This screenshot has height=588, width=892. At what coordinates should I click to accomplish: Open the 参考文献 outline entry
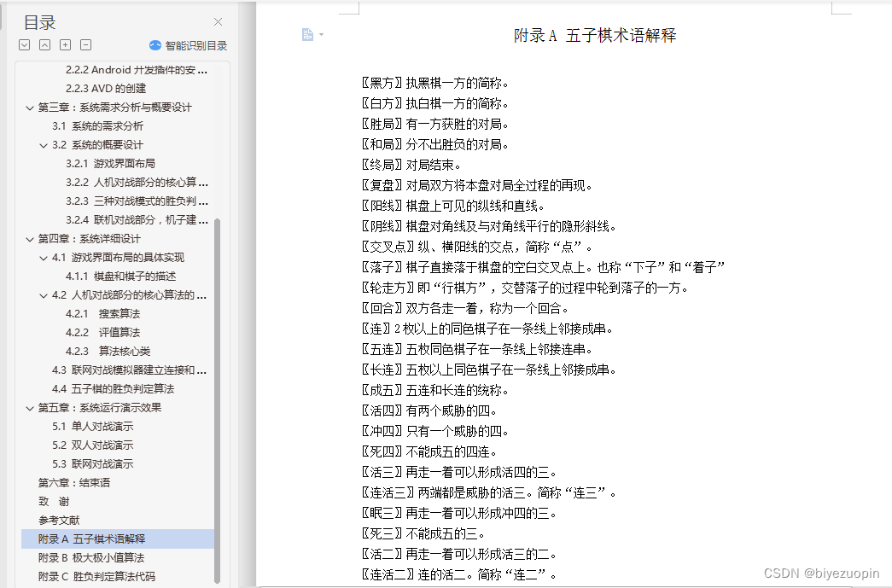pos(61,520)
